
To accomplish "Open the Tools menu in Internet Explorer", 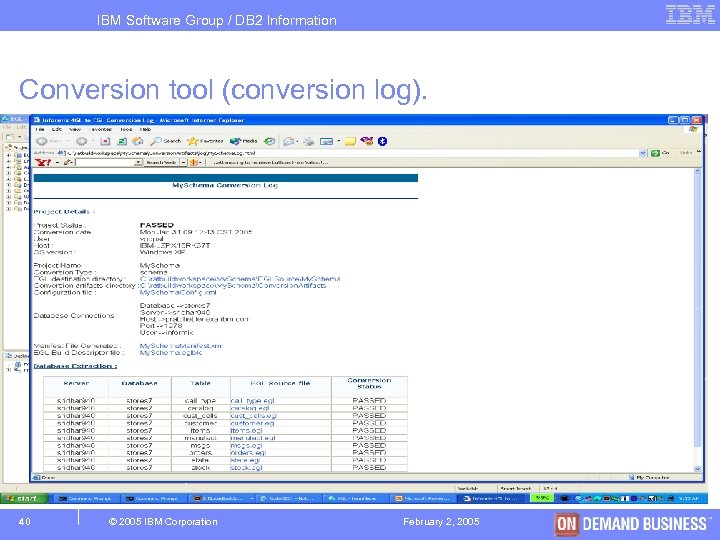I will coord(126,129).
